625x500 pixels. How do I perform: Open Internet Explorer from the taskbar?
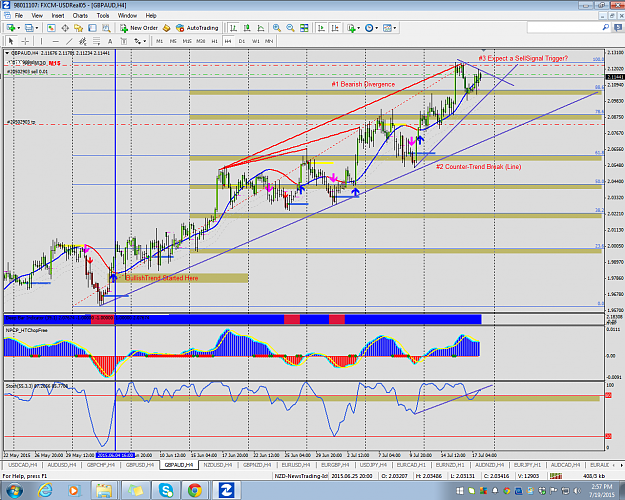tap(45, 490)
